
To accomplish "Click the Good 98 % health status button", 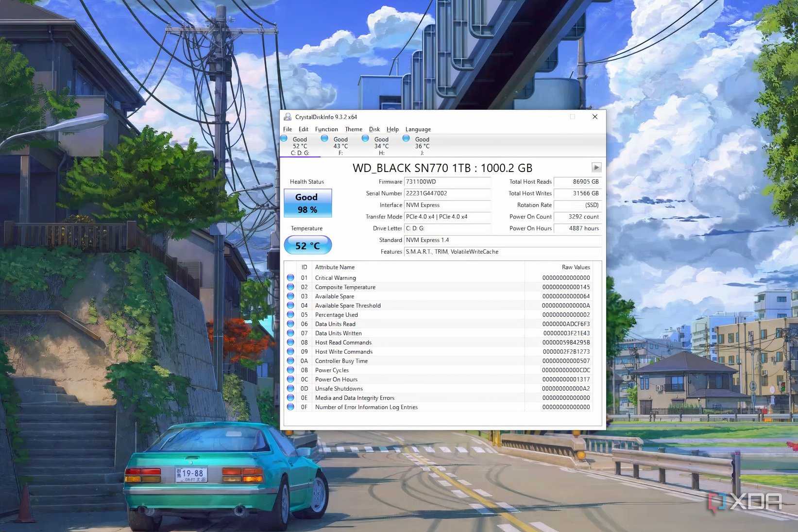I will [308, 203].
